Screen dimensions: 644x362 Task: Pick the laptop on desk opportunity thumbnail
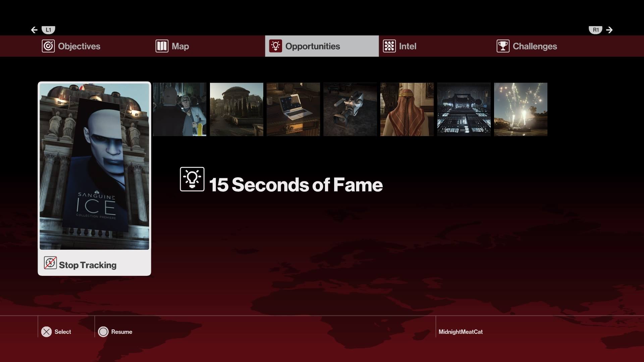pos(293,109)
